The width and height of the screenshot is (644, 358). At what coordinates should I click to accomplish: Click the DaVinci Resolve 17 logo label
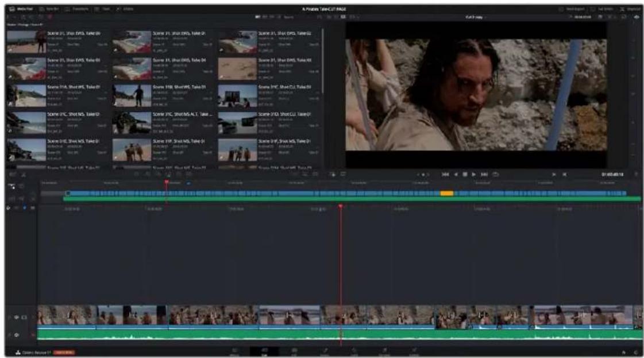pyautogui.click(x=33, y=352)
